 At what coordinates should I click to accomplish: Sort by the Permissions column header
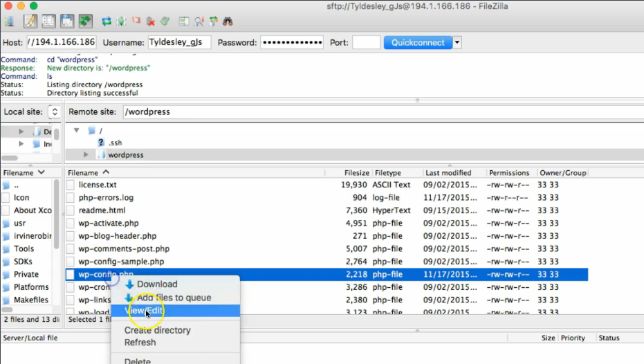(511, 172)
